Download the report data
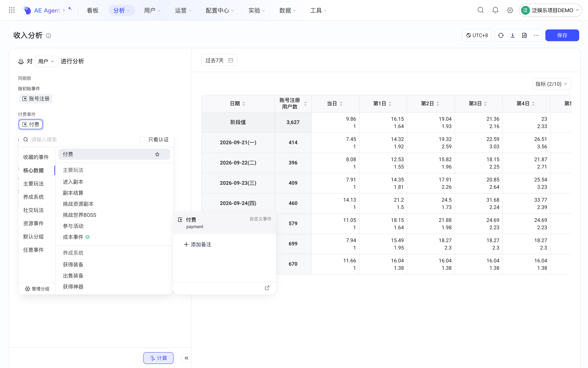588x368 pixels. (513, 36)
